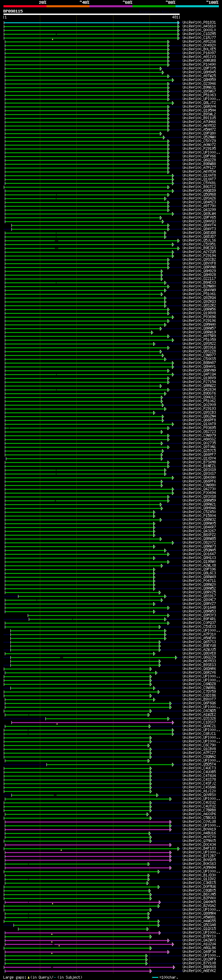Select UniRef100_C4UCT3 hit name
Viewport: 222px width, 980px height.
point(199,768)
